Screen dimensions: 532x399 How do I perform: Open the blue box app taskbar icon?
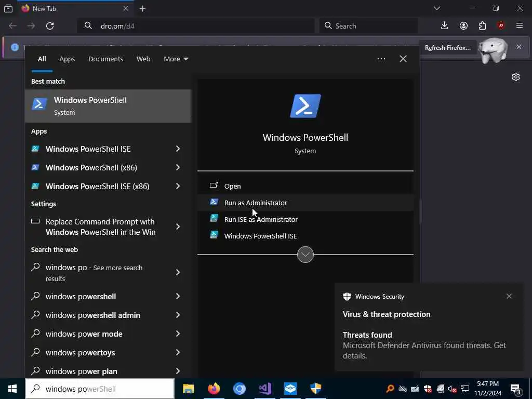point(290,389)
